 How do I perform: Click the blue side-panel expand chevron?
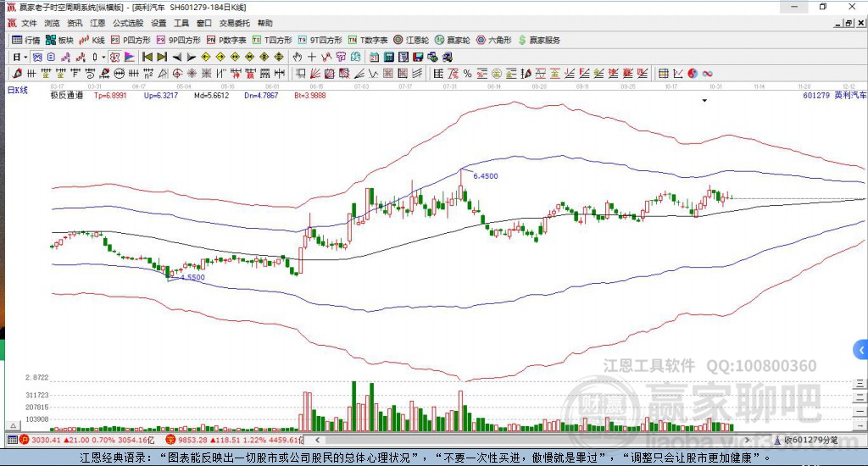pos(861,350)
